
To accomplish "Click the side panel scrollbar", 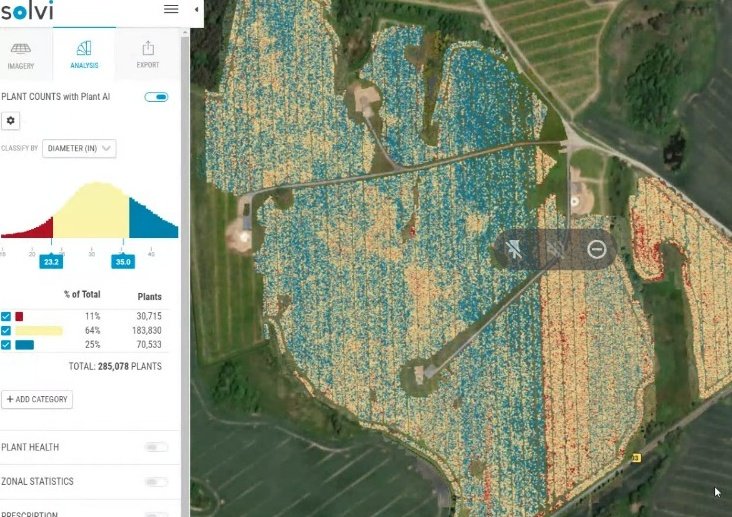I will 185,271.
